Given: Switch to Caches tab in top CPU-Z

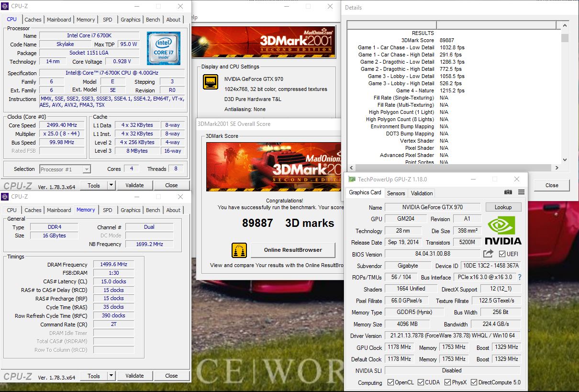Looking at the screenshot, I should pyautogui.click(x=33, y=20).
